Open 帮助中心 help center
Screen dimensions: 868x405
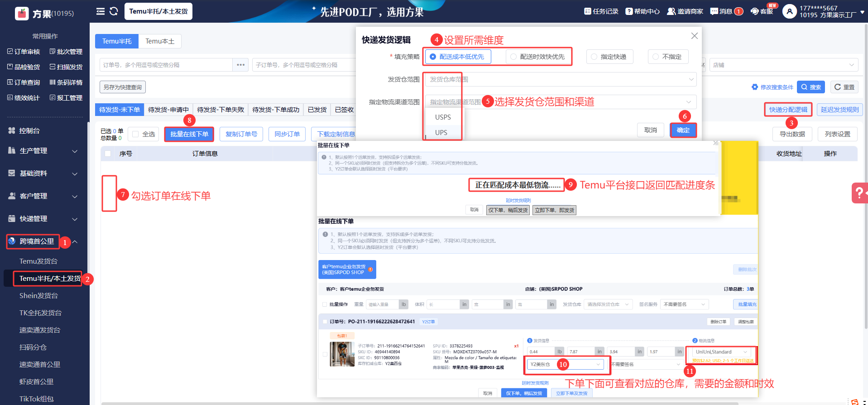[x=643, y=11]
